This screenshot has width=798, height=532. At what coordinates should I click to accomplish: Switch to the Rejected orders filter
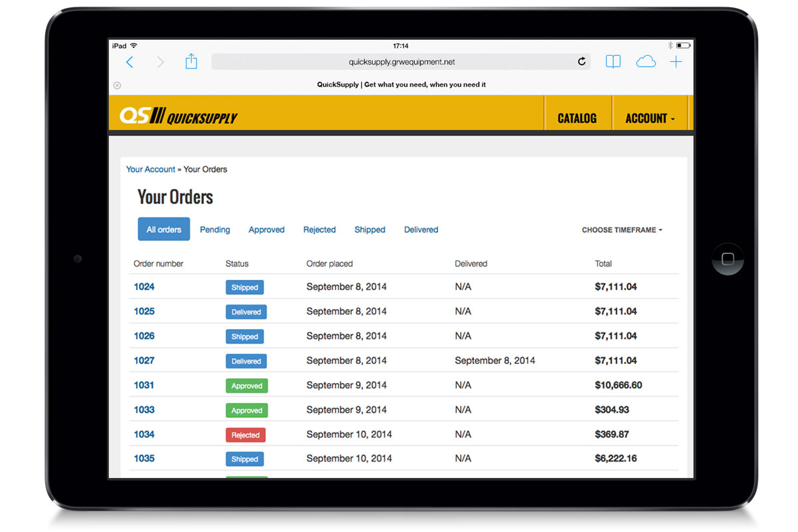tap(319, 229)
